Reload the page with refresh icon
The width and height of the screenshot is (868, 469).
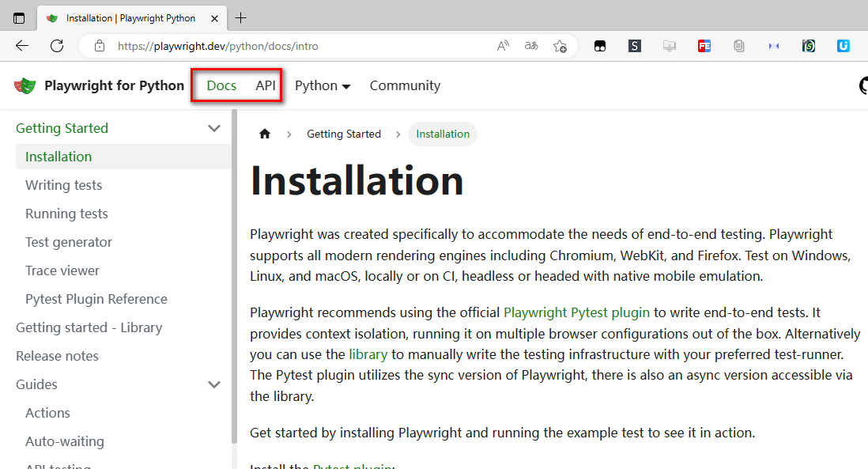[x=57, y=46]
